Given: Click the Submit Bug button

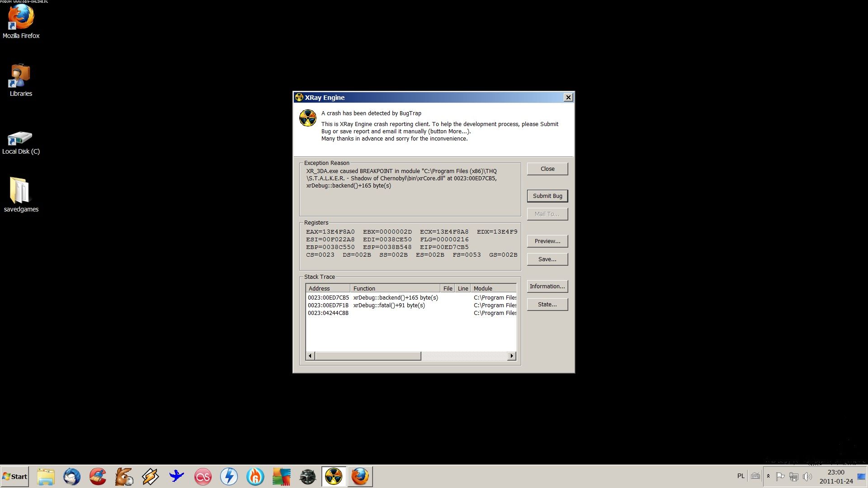Looking at the screenshot, I should tap(547, 196).
